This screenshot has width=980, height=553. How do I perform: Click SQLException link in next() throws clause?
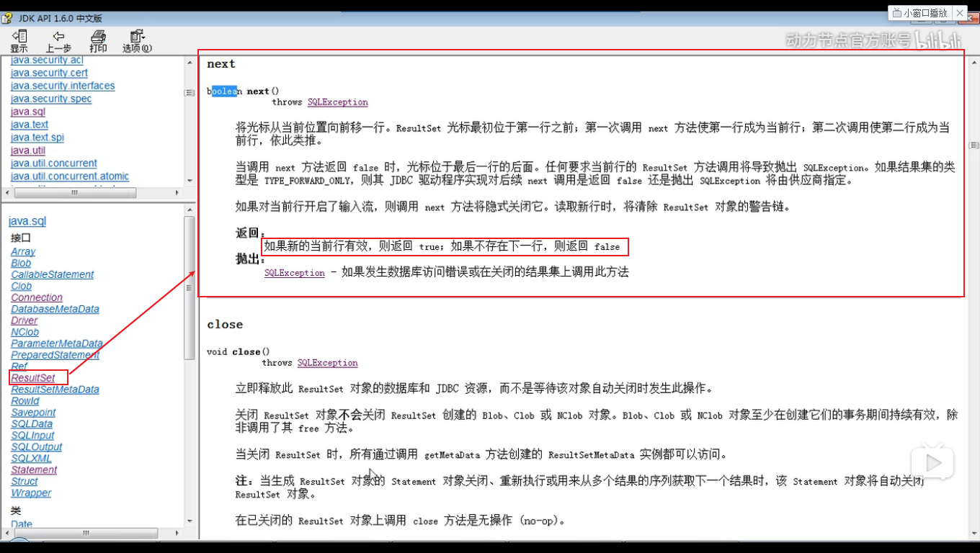tap(337, 102)
